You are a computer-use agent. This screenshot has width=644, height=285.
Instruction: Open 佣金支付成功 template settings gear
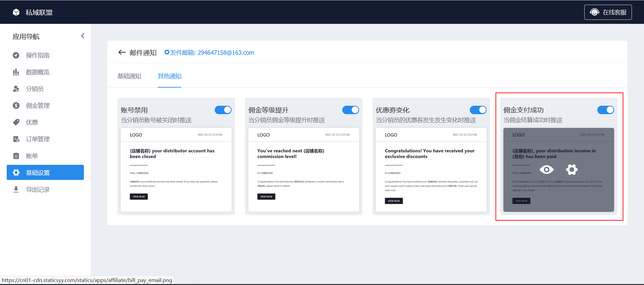tap(572, 170)
